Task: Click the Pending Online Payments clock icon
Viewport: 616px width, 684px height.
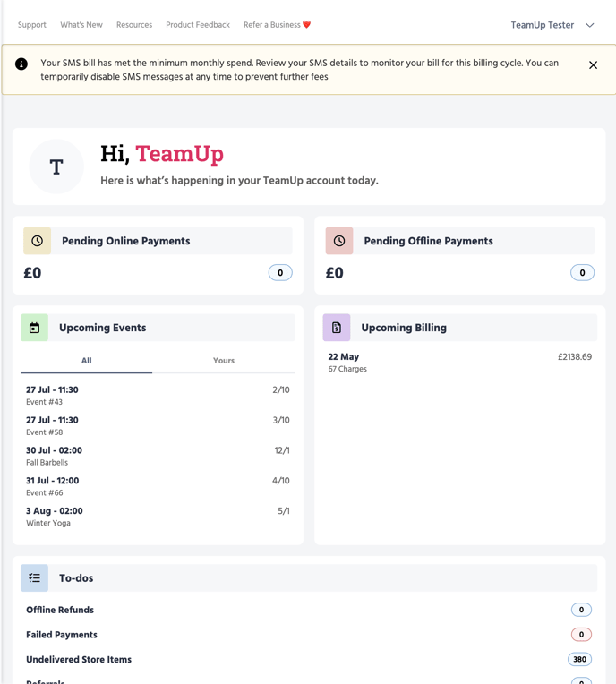Action: (x=38, y=241)
